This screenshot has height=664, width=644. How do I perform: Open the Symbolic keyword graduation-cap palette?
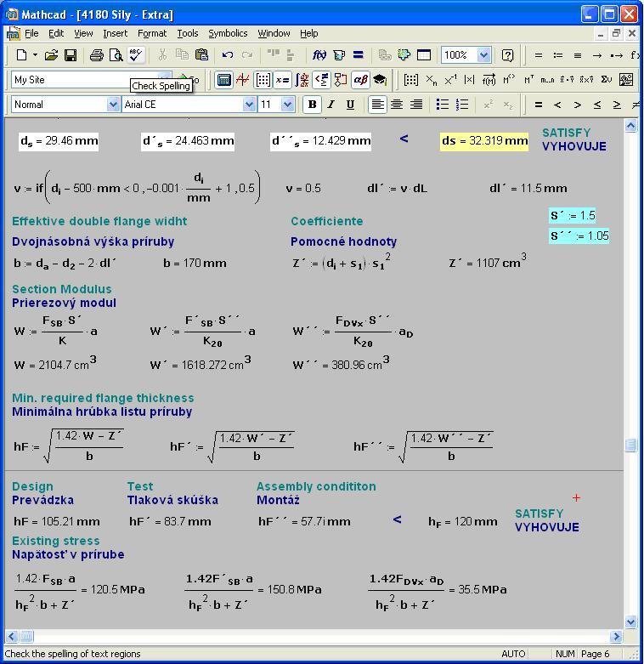[380, 80]
